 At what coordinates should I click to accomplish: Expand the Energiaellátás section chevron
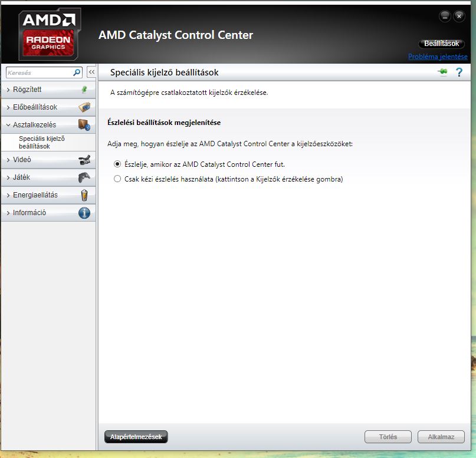pos(8,195)
